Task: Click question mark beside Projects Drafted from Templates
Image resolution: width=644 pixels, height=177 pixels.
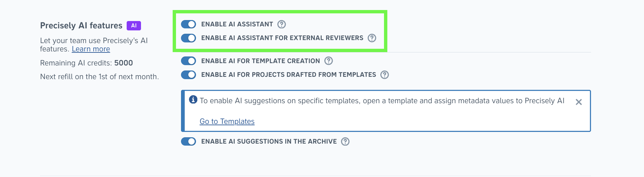Action: pos(385,75)
